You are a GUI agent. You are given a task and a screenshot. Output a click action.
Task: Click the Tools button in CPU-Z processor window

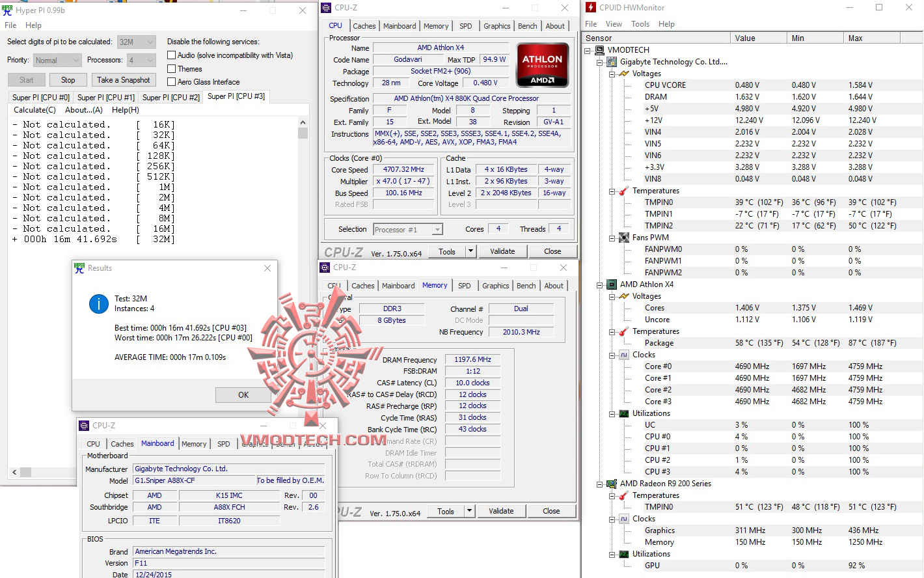pos(447,251)
